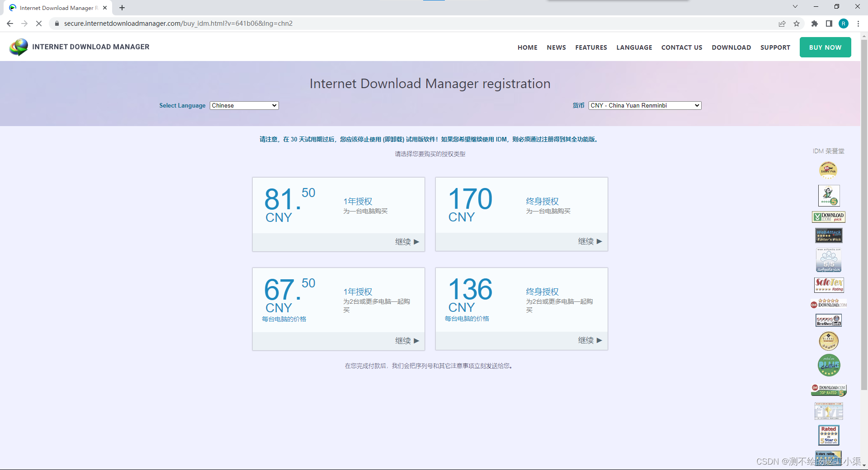
Task: Open the browser extensions puzzle icon
Action: [815, 23]
